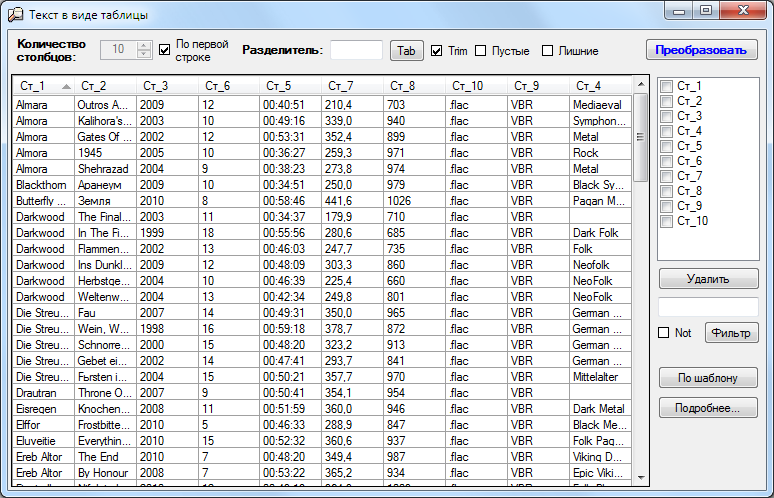The image size is (774, 498).
Task: Click the 'Neofolk' genre cell
Action: point(600,265)
